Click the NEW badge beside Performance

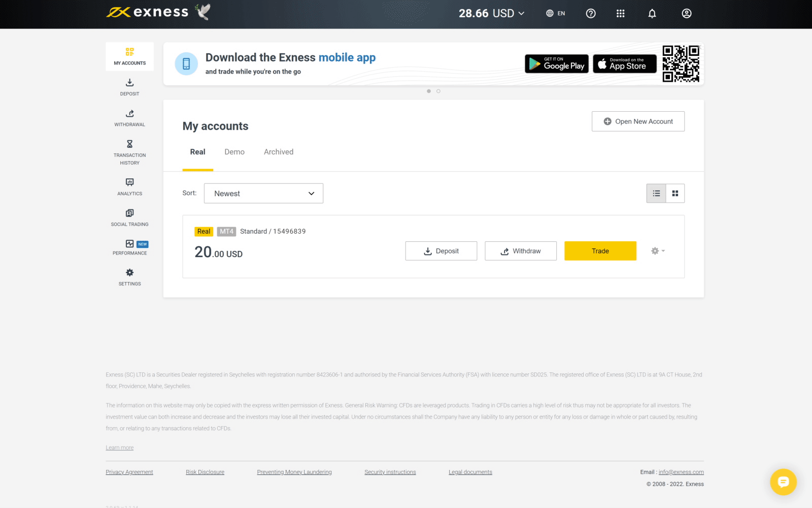(x=143, y=244)
